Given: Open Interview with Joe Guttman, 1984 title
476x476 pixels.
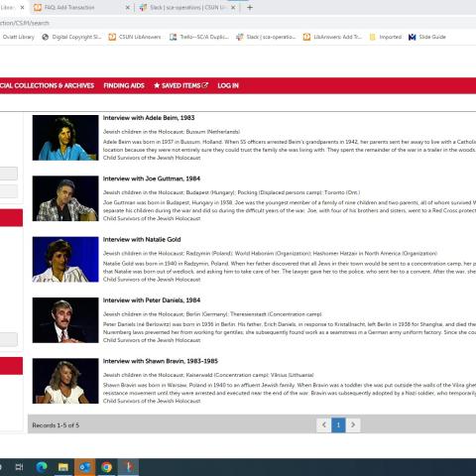Looking at the screenshot, I should pos(152,178).
